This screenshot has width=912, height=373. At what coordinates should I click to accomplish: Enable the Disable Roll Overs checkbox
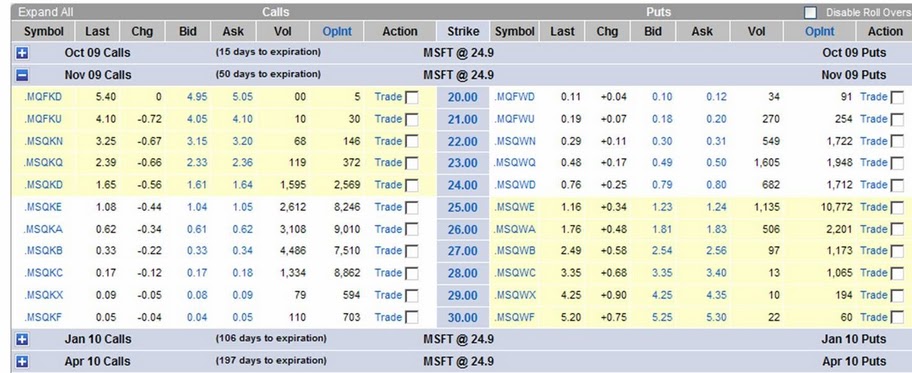(x=810, y=12)
